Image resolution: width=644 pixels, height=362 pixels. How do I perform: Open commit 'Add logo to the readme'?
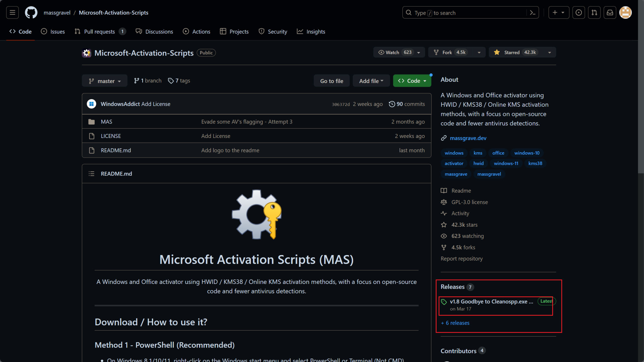tap(230, 150)
